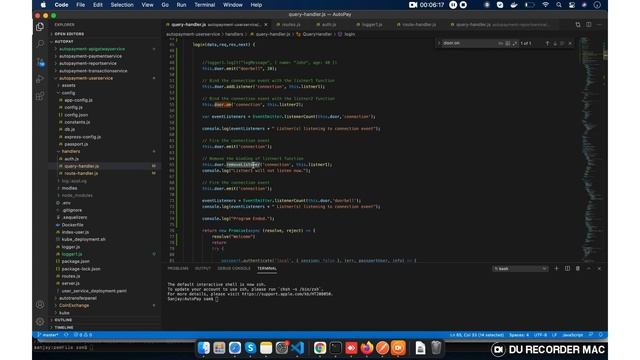640x360 pixels.
Task: Expand the OPEN EDITORS section
Action: (69, 34)
